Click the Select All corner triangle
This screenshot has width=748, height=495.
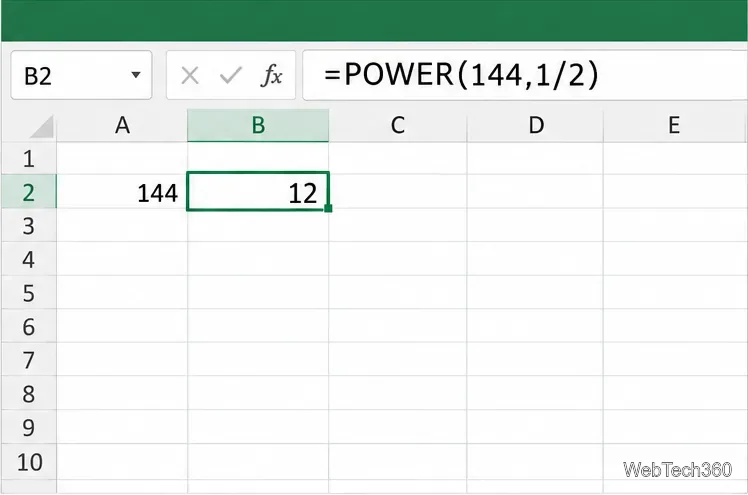tap(42, 127)
